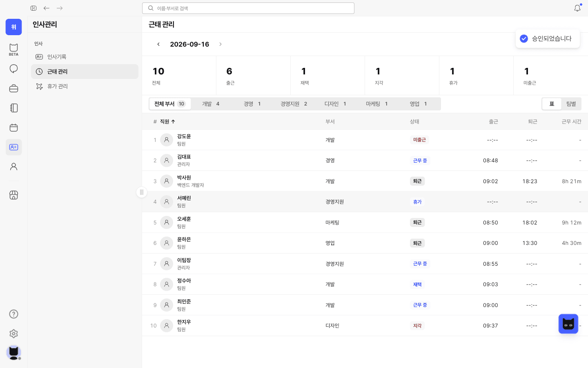Image resolution: width=588 pixels, height=368 pixels.
Task: Sort by 직원 column header
Action: 167,121
